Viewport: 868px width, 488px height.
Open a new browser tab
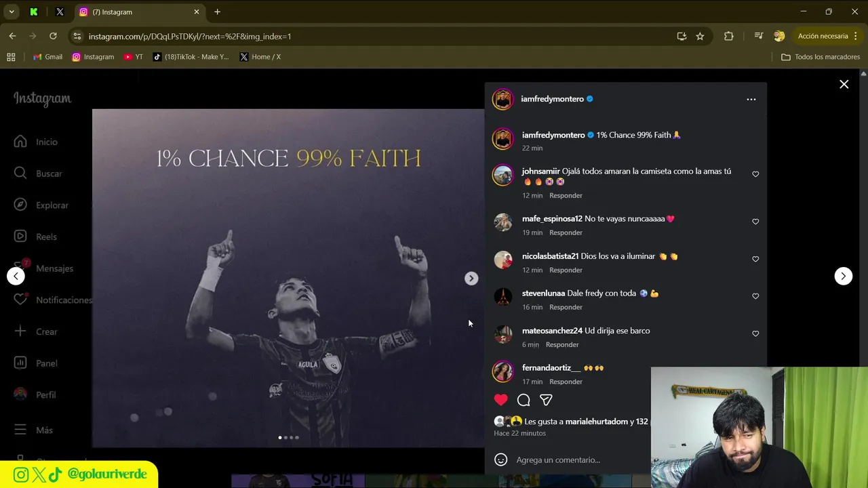point(217,12)
